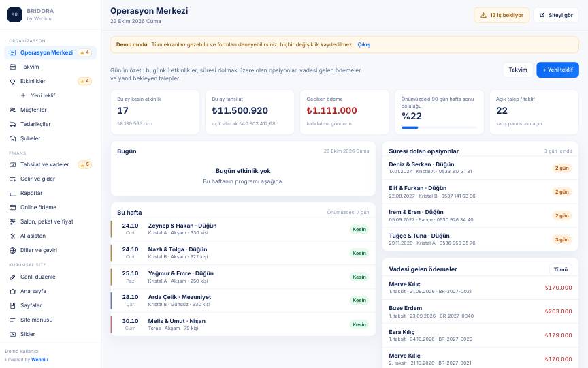The height and width of the screenshot is (368, 588).
Task: Click the Raporlar bar chart icon
Action: (13, 193)
